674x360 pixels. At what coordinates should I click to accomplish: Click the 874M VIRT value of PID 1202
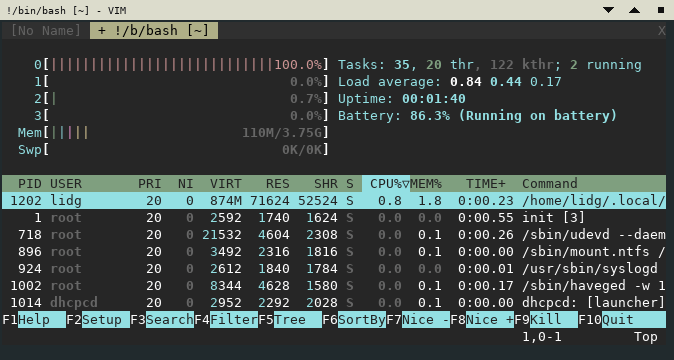click(226, 201)
